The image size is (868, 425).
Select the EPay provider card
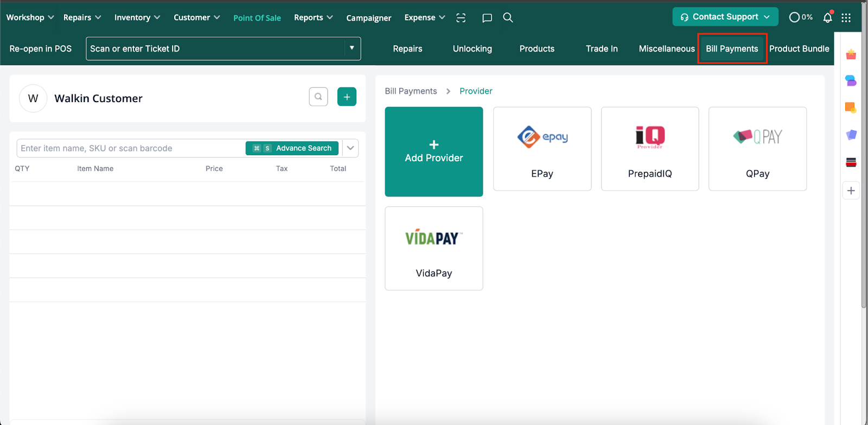542,149
